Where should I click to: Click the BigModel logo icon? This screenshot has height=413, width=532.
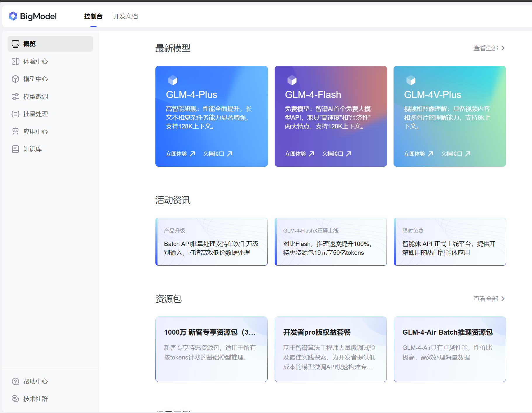(x=13, y=16)
